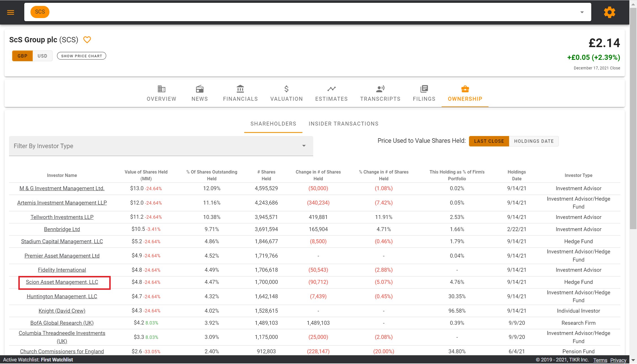Screen dimensions: 637x364
Task: Click scrollbar down arrow at bottom
Action: [633, 360]
